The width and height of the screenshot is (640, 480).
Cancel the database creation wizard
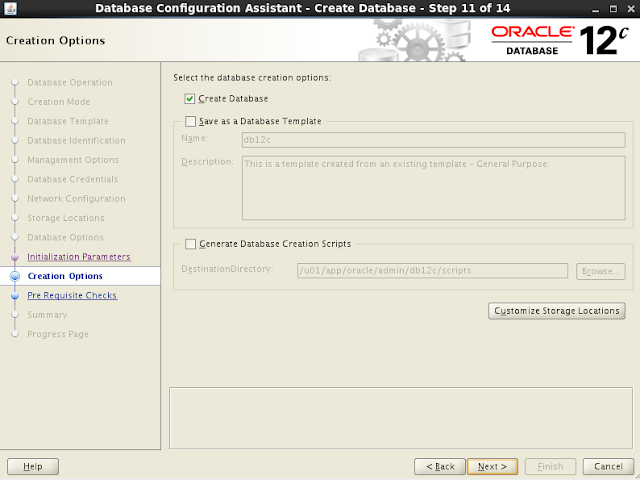click(x=608, y=467)
